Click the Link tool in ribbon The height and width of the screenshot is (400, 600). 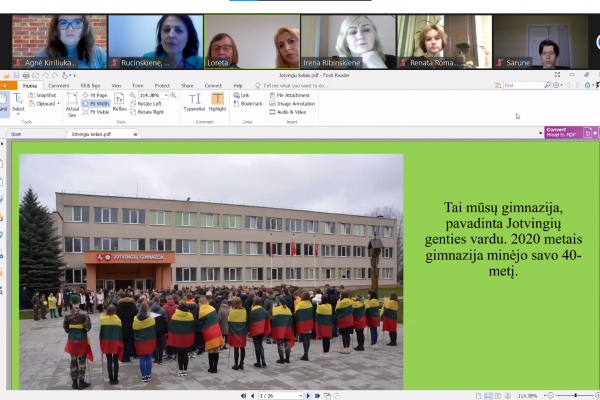pyautogui.click(x=241, y=95)
